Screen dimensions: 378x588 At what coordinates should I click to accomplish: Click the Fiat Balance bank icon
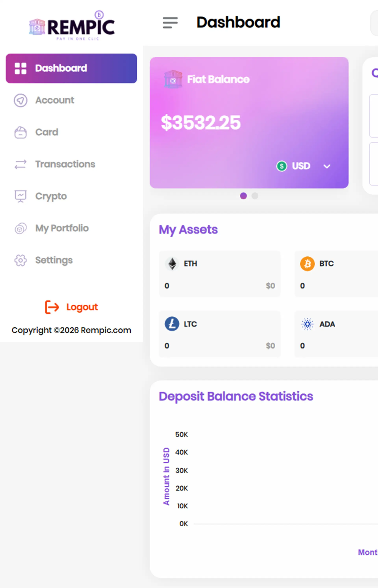173,79
